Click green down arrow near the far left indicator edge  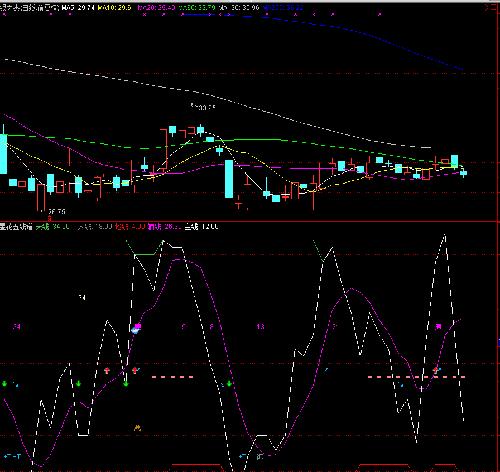click(4, 384)
